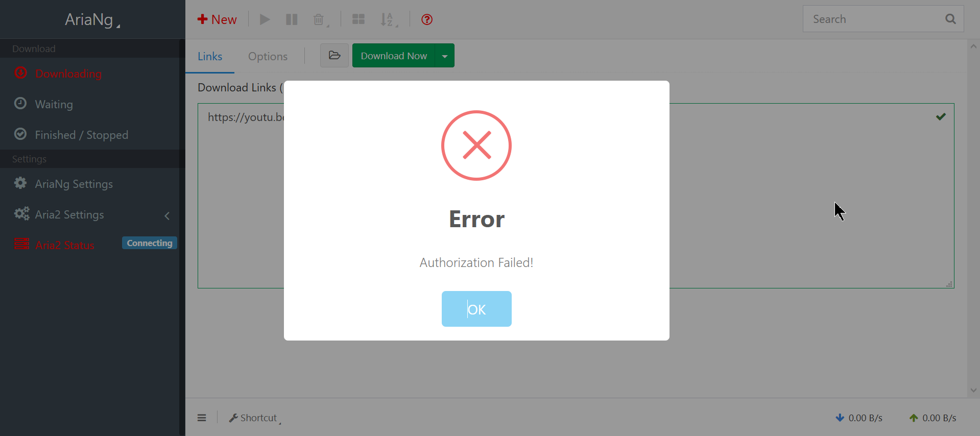Viewport: 980px width, 436px height.
Task: Click OK in the Error dialog
Action: coord(476,309)
